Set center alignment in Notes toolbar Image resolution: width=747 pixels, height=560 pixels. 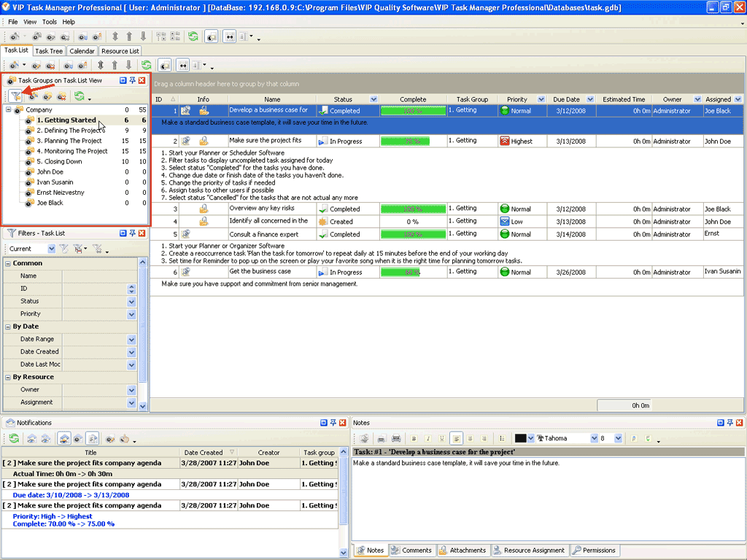(x=470, y=438)
